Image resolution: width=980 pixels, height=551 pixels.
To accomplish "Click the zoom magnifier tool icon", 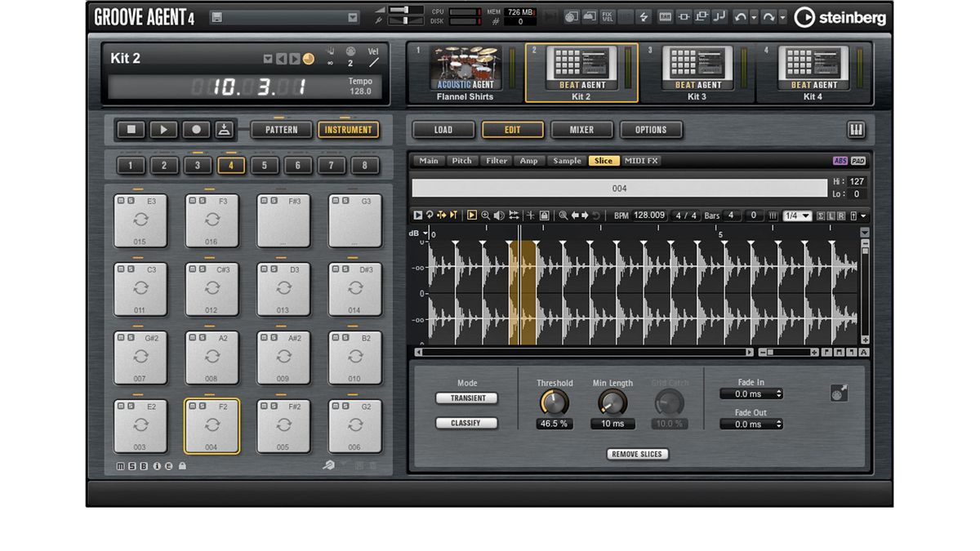I will 486,216.
